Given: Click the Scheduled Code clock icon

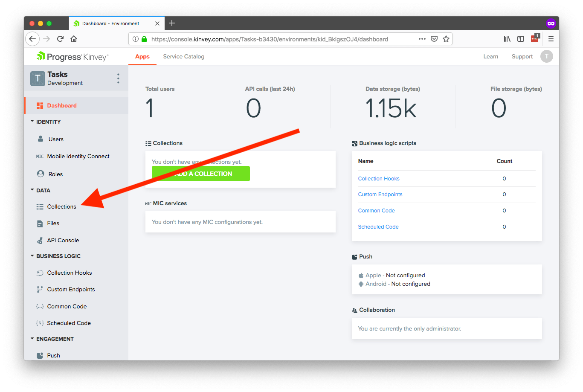Looking at the screenshot, I should [x=40, y=323].
